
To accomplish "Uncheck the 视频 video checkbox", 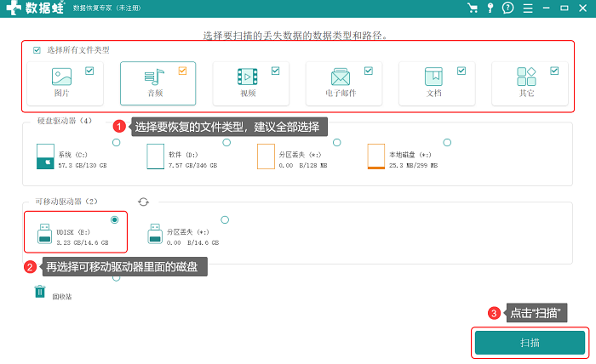I will coord(276,71).
